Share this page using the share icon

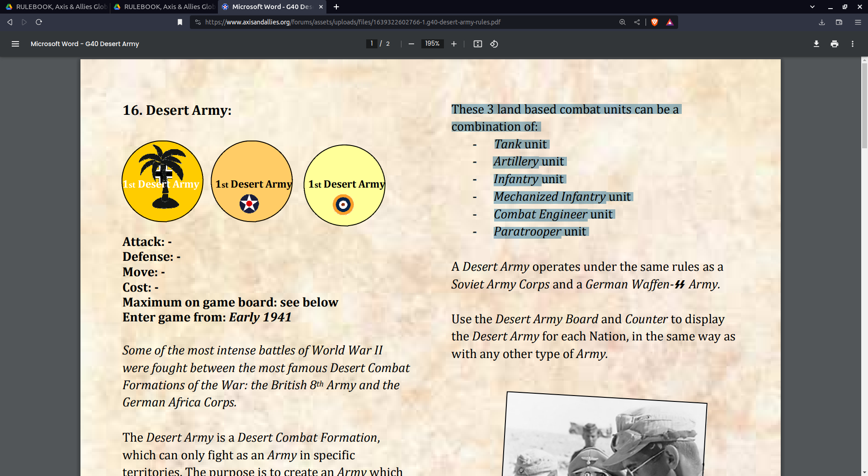tap(637, 22)
